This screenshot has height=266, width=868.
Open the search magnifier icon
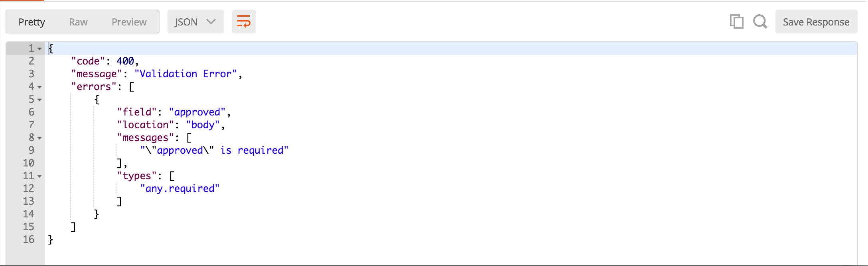[760, 22]
